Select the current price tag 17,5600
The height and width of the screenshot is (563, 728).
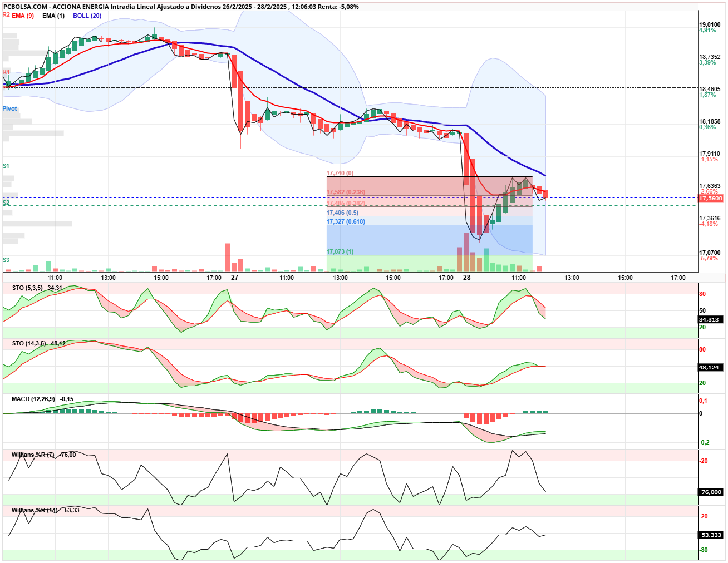coord(711,198)
